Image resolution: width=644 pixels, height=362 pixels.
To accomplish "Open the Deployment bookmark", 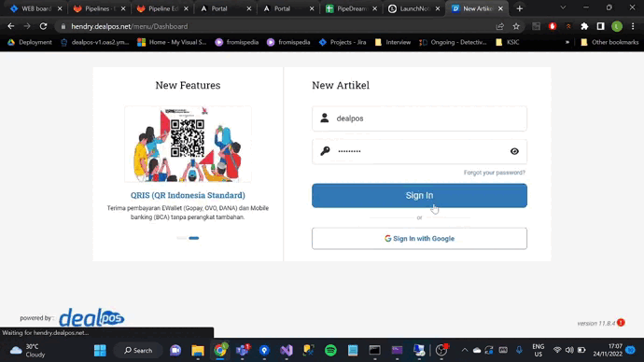I will coord(30,42).
